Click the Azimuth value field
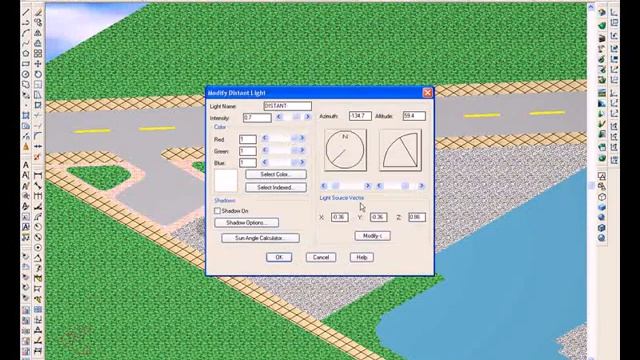 tap(360, 116)
